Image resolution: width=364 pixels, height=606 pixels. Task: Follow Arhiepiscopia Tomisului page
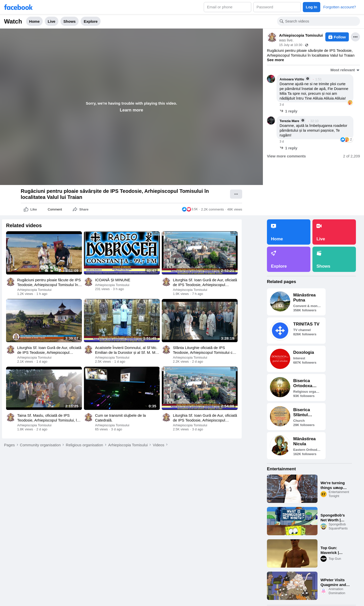(x=337, y=37)
